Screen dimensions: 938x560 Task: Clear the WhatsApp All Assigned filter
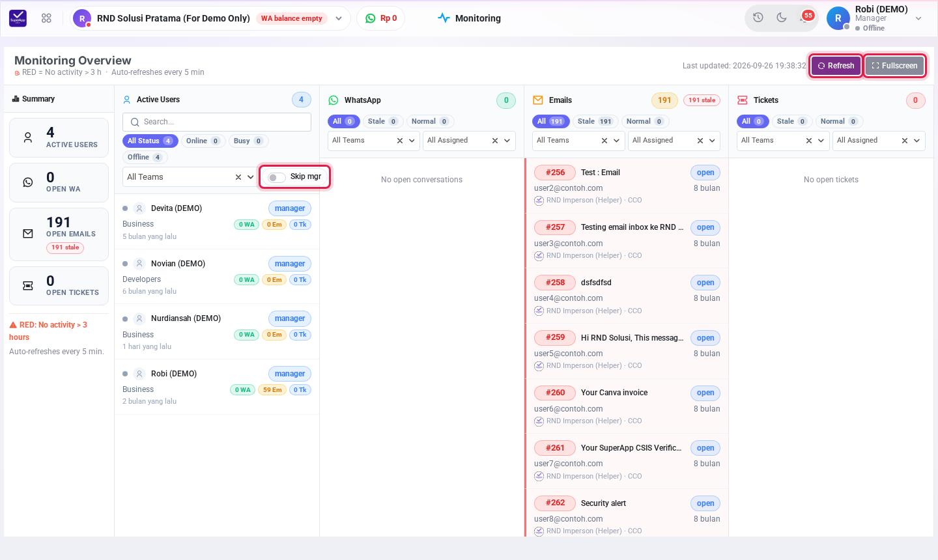(x=495, y=141)
